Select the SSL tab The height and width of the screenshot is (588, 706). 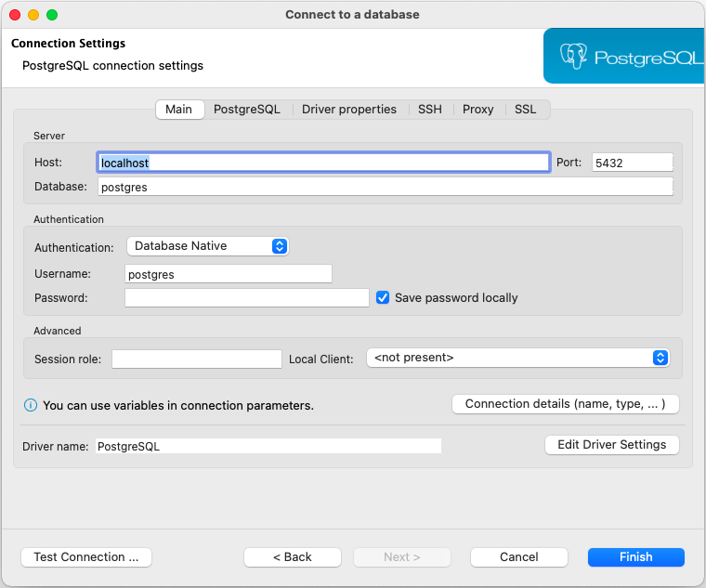[525, 110]
